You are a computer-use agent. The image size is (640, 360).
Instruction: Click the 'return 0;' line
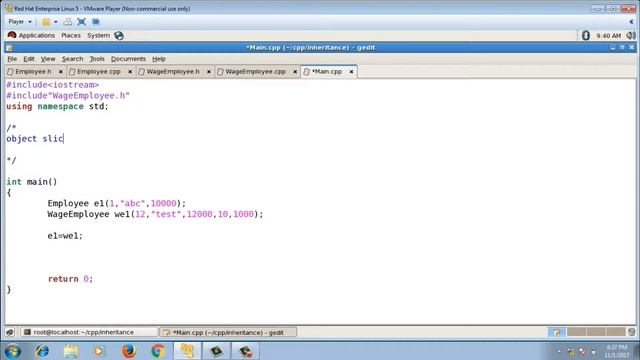click(70, 279)
